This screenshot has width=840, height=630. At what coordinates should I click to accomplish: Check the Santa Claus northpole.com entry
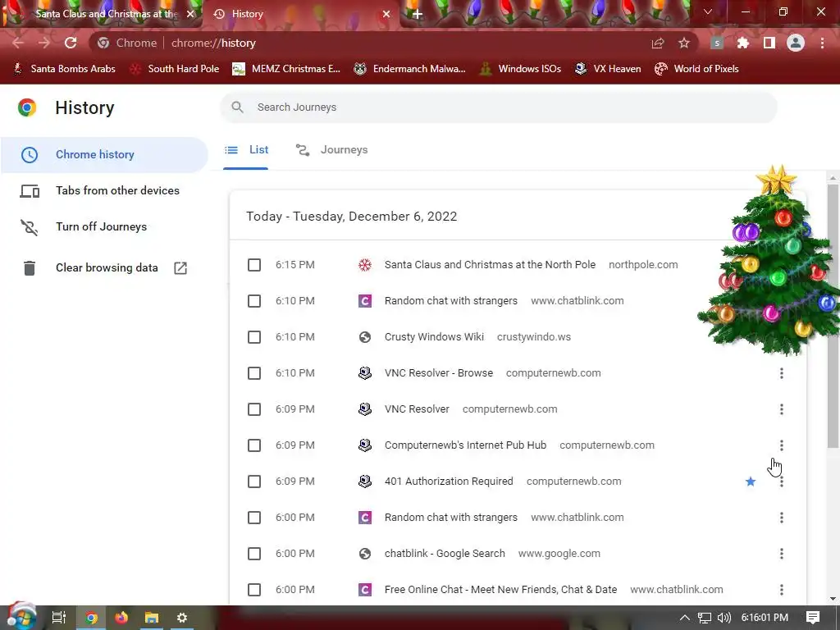coord(254,265)
